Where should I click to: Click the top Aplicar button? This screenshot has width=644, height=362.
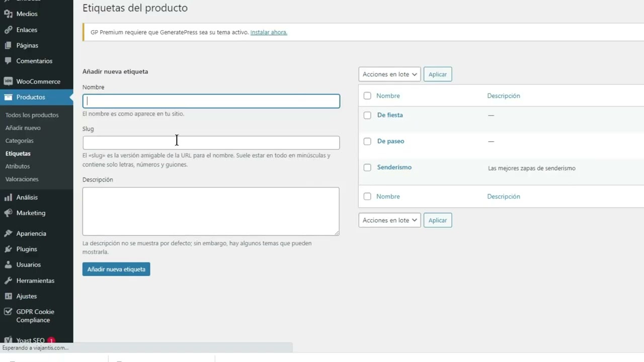coord(438,74)
